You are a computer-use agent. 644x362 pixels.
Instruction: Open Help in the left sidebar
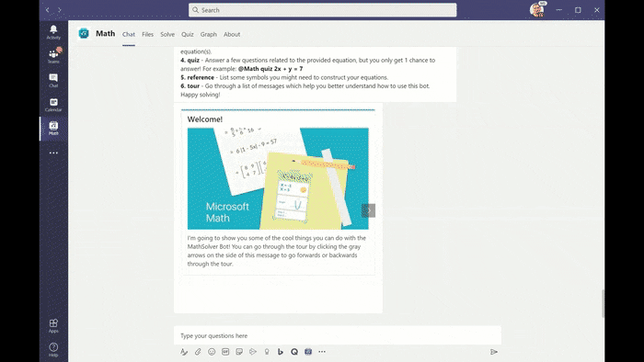(53, 350)
